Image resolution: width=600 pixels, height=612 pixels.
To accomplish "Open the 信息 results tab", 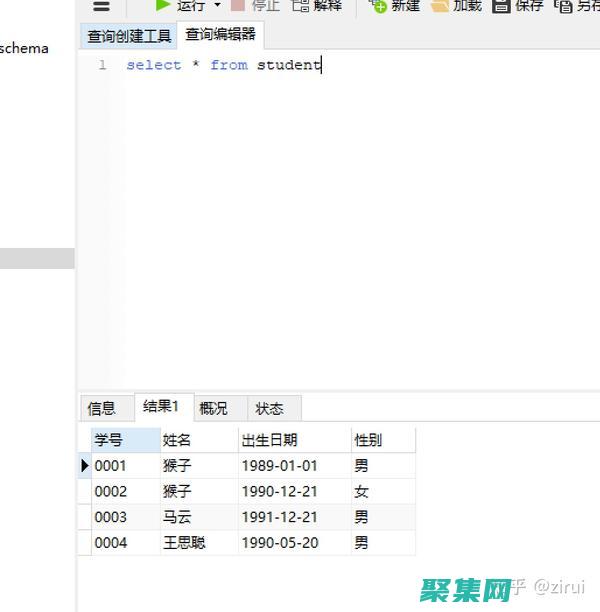I will click(x=102, y=408).
